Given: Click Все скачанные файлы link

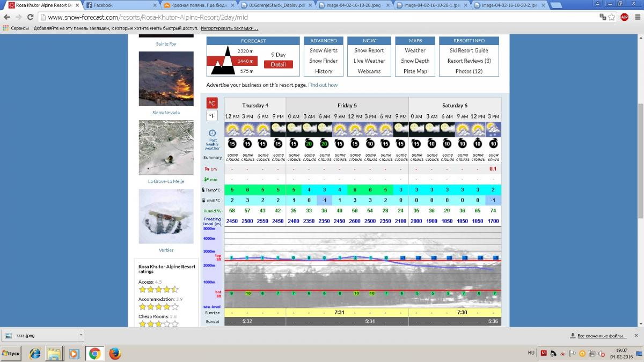Looking at the screenshot, I should click(x=602, y=336).
